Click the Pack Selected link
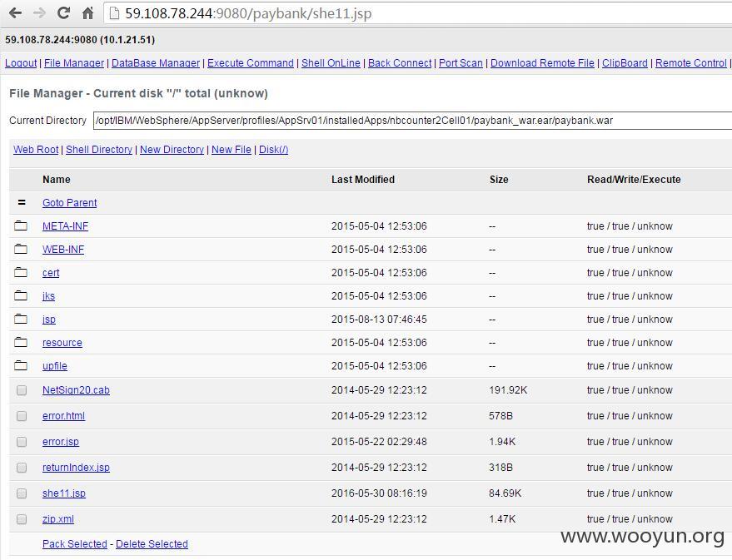 [x=75, y=543]
